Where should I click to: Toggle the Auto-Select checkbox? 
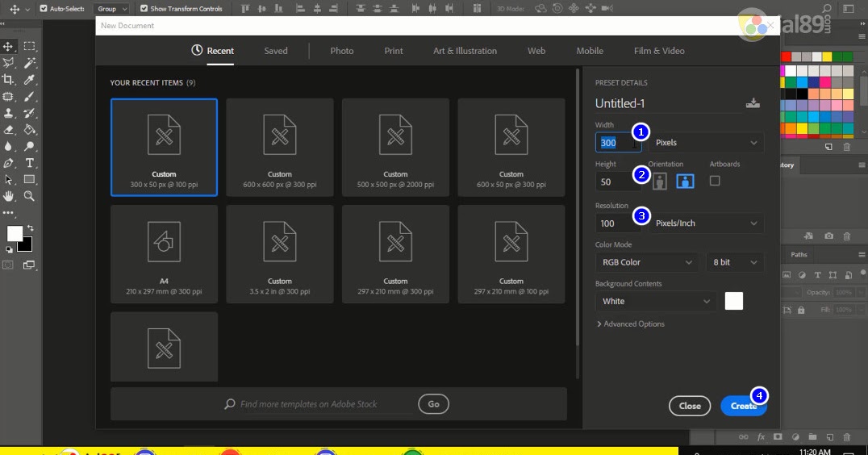tap(44, 8)
